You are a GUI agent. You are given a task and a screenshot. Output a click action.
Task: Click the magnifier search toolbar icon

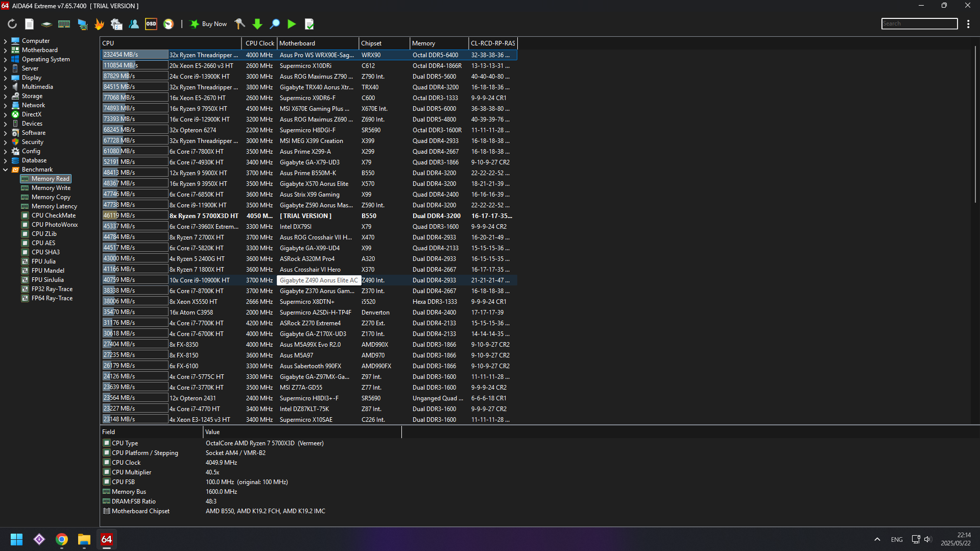[x=275, y=24]
